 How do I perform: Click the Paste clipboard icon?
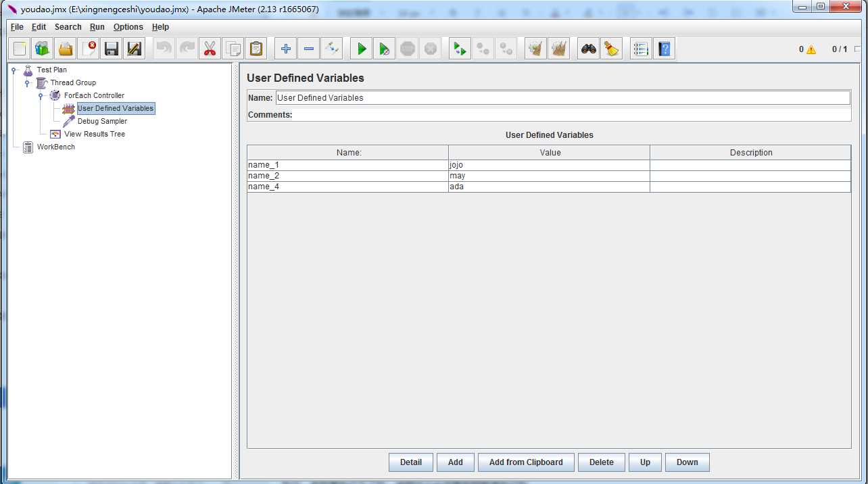point(256,49)
